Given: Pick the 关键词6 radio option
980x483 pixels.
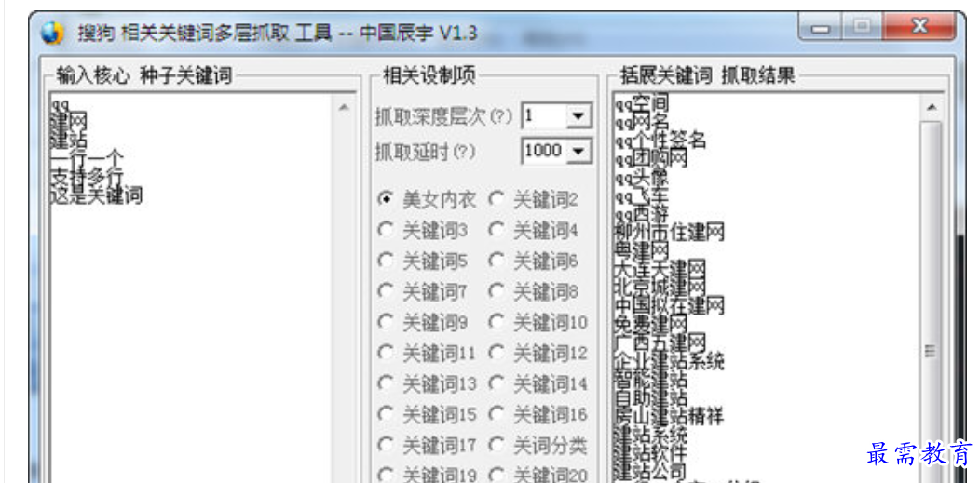Looking at the screenshot, I should coord(497,261).
